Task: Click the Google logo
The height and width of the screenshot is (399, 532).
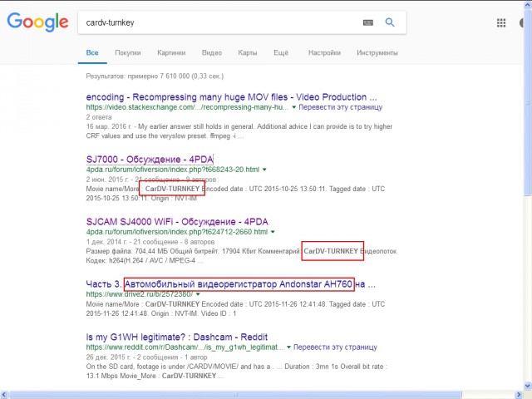Action: [x=37, y=22]
